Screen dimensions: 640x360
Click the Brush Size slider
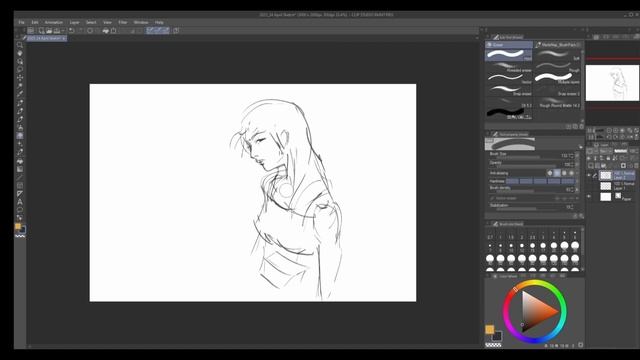[x=527, y=158]
